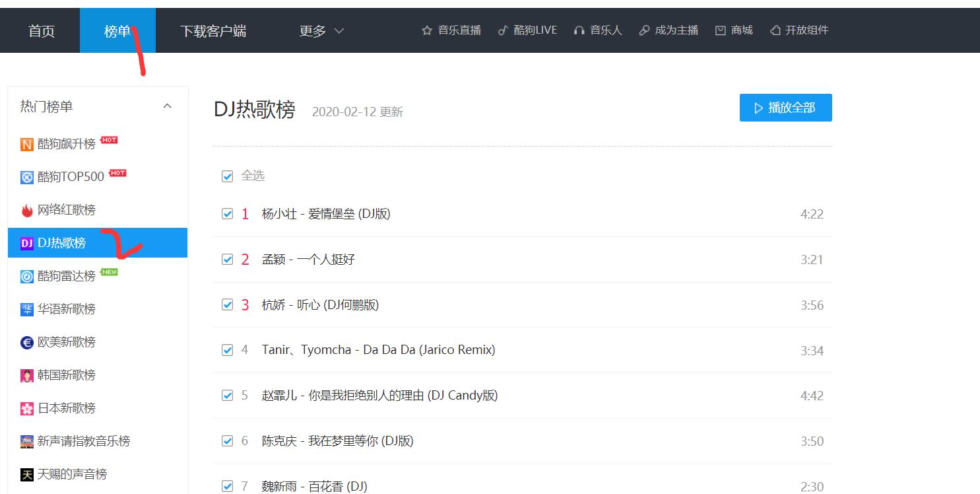This screenshot has height=494, width=980.
Task: Click the star icon for 音乐直播
Action: (427, 30)
